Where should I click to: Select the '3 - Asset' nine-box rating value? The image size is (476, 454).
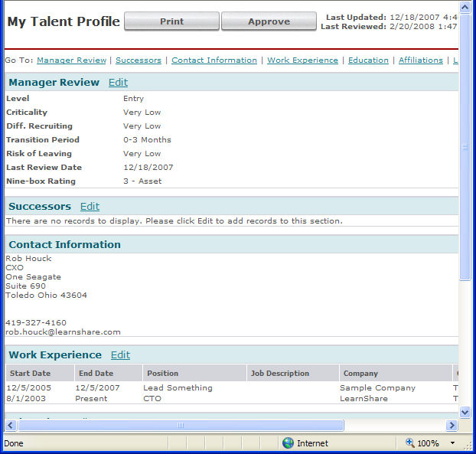142,181
